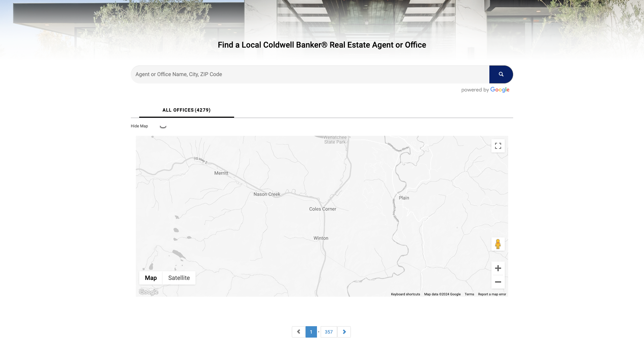Screen dimensions: 644x351
Task: Click the Street View pegman icon
Action: coord(498,244)
